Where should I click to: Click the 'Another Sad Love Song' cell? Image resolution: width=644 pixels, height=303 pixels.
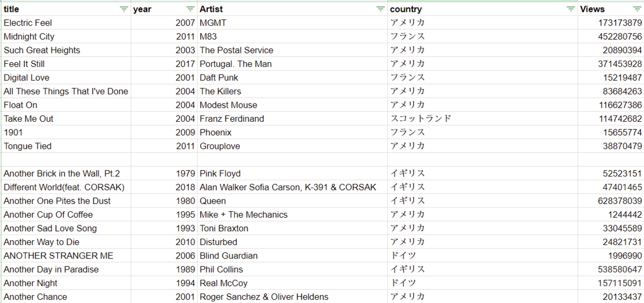[x=66, y=228]
